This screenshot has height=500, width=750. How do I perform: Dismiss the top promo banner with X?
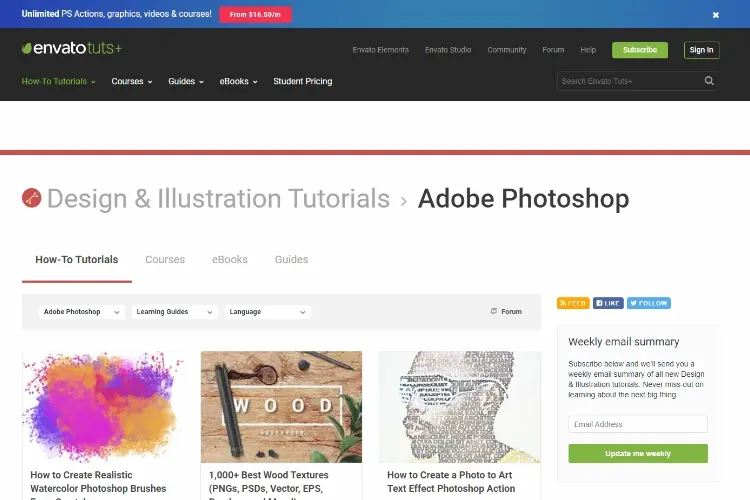(x=716, y=15)
